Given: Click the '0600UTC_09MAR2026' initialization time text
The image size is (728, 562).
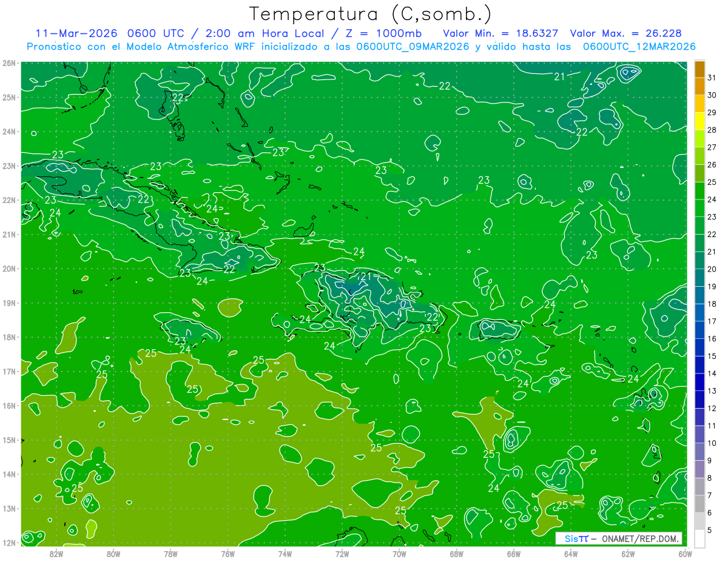Looking at the screenshot, I should pos(412,46).
